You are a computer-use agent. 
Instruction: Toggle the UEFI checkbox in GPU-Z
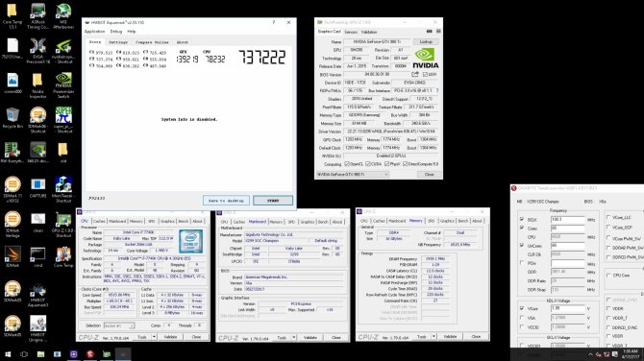(x=425, y=74)
